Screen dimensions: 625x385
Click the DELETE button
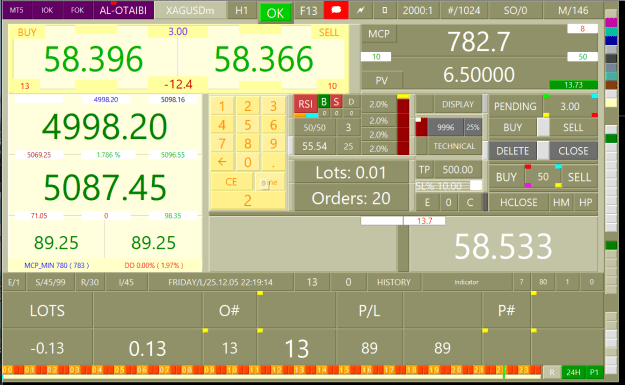(x=513, y=151)
